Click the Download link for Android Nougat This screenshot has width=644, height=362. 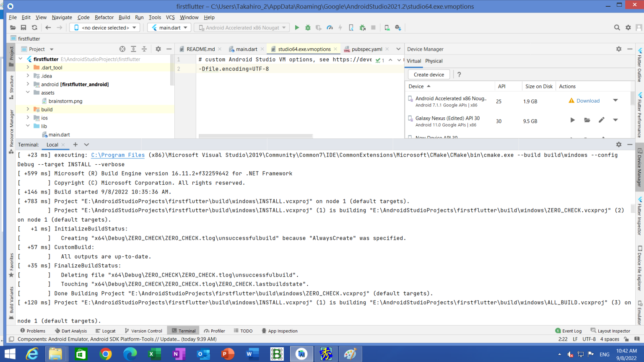pos(588,101)
